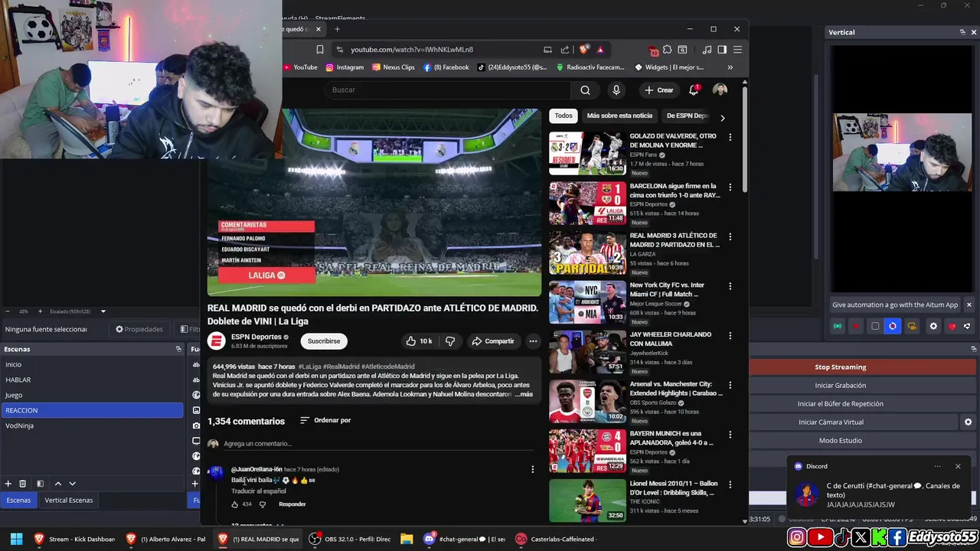Open browser extensions puzzle icon
The height and width of the screenshot is (551, 980).
668,50
